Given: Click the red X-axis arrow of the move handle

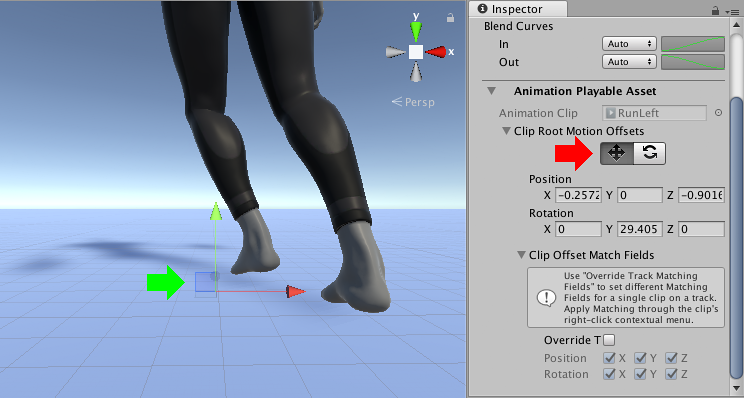Looking at the screenshot, I should (296, 291).
